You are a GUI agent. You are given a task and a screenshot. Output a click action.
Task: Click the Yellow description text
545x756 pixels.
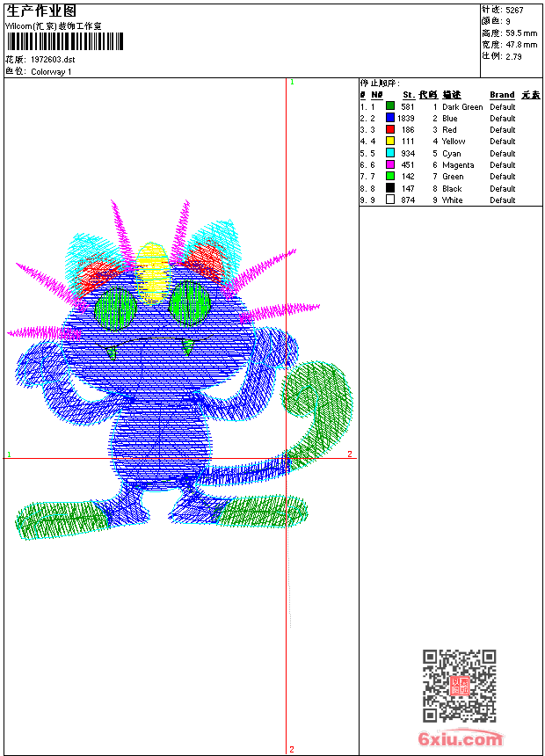pos(454,142)
